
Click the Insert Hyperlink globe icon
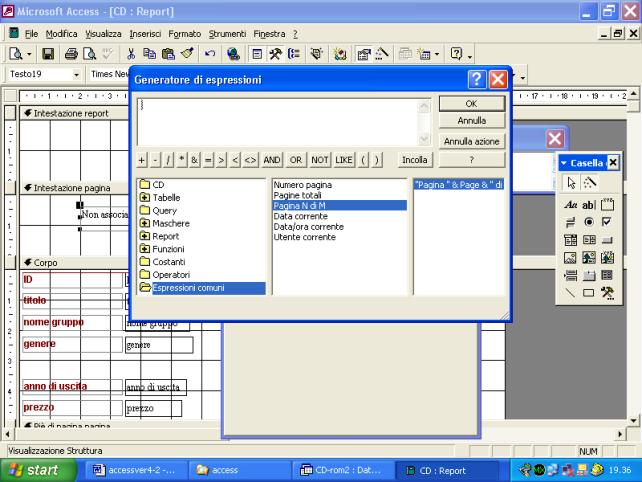point(233,54)
